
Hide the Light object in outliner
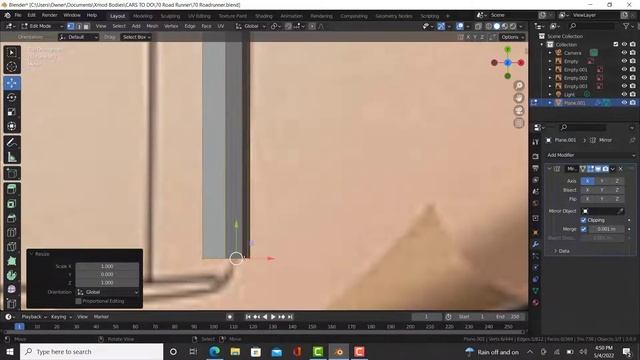pos(624,94)
